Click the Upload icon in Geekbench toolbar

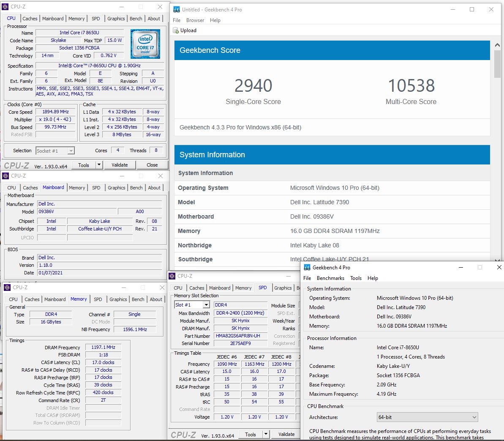click(176, 30)
